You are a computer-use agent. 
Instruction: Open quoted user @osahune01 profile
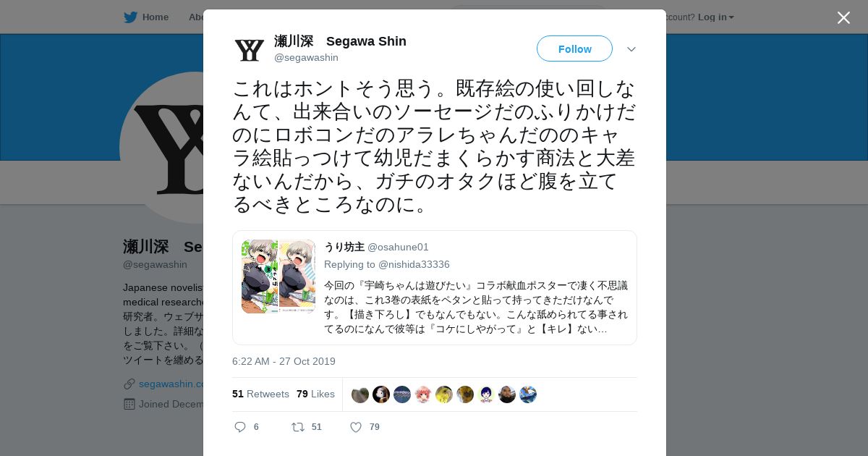pyautogui.click(x=398, y=247)
